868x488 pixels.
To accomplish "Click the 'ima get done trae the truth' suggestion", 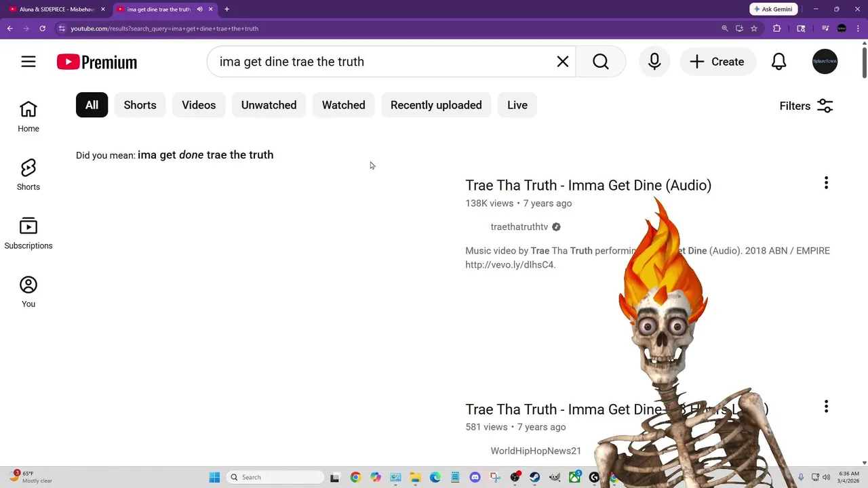I will pyautogui.click(x=205, y=155).
